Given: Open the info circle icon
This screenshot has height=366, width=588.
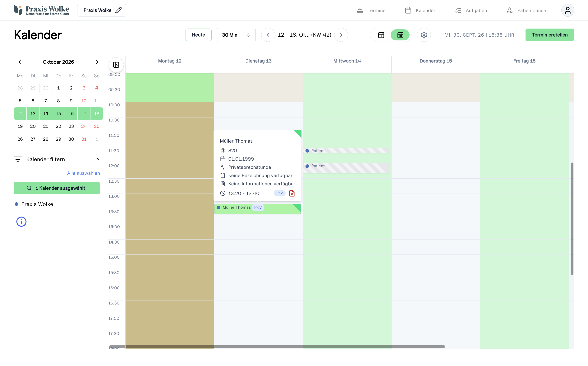Looking at the screenshot, I should pyautogui.click(x=21, y=222).
